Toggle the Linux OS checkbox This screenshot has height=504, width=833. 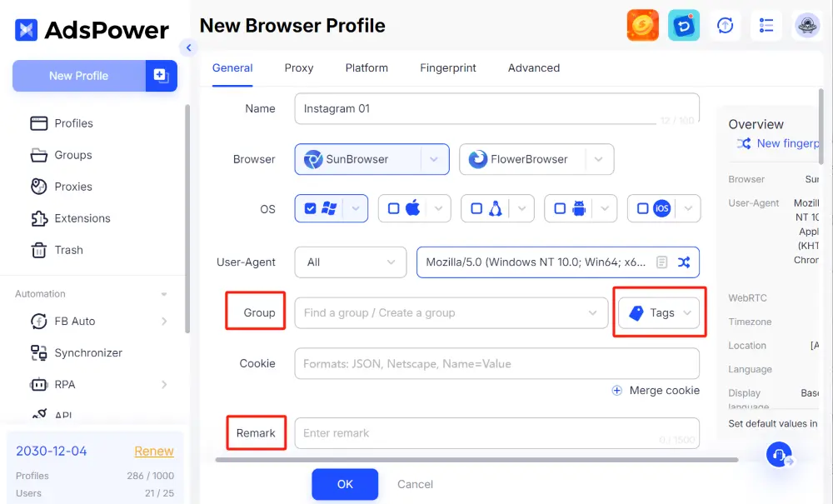point(476,208)
